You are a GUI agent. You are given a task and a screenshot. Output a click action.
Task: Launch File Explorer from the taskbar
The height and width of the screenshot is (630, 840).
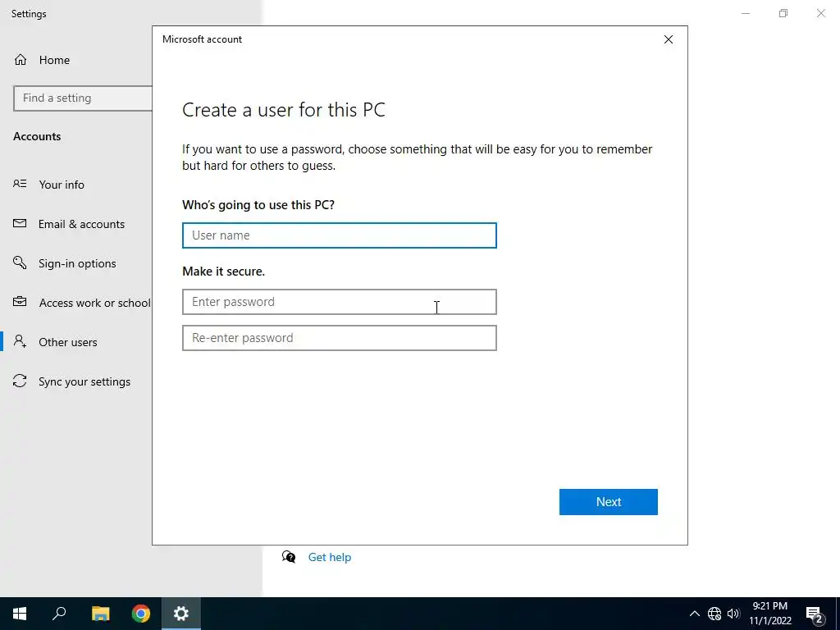tap(100, 614)
